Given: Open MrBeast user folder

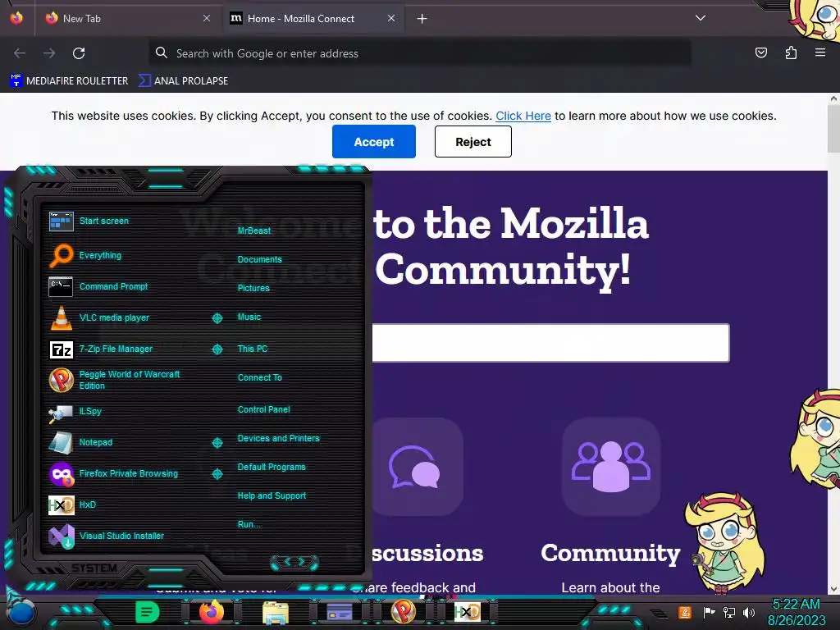Looking at the screenshot, I should [254, 231].
